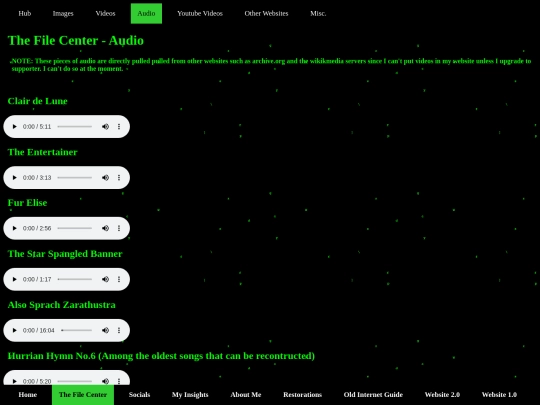Open the About Me page
The height and width of the screenshot is (405, 540).
tap(246, 395)
